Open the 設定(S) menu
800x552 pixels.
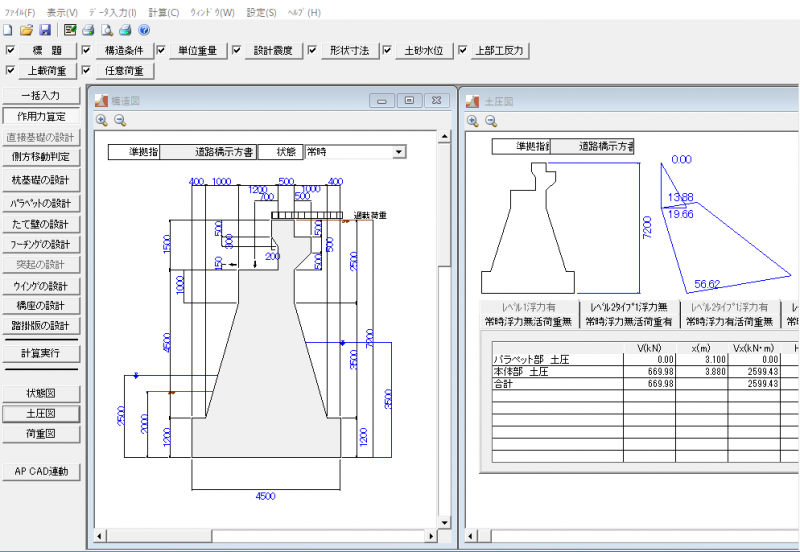point(261,12)
